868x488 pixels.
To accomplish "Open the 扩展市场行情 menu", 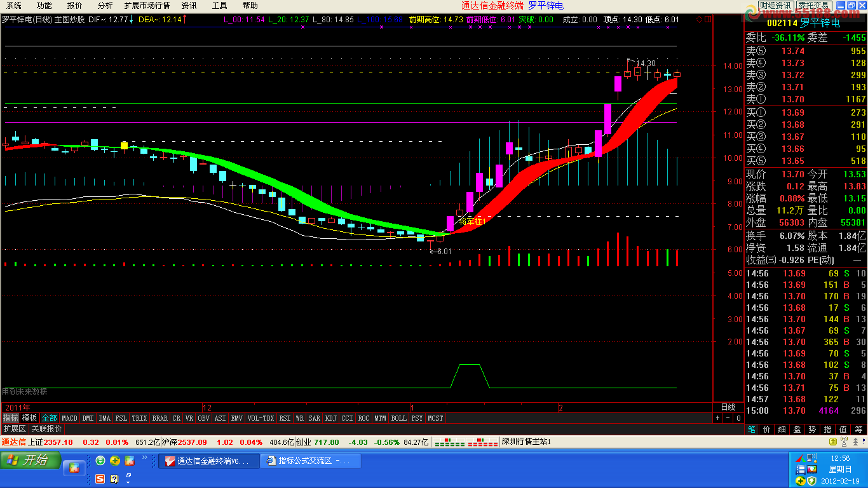I will (147, 6).
